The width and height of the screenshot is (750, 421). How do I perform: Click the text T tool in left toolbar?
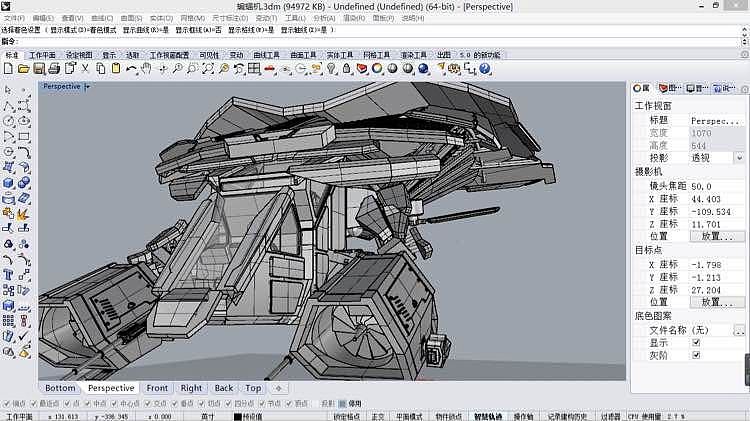point(8,275)
